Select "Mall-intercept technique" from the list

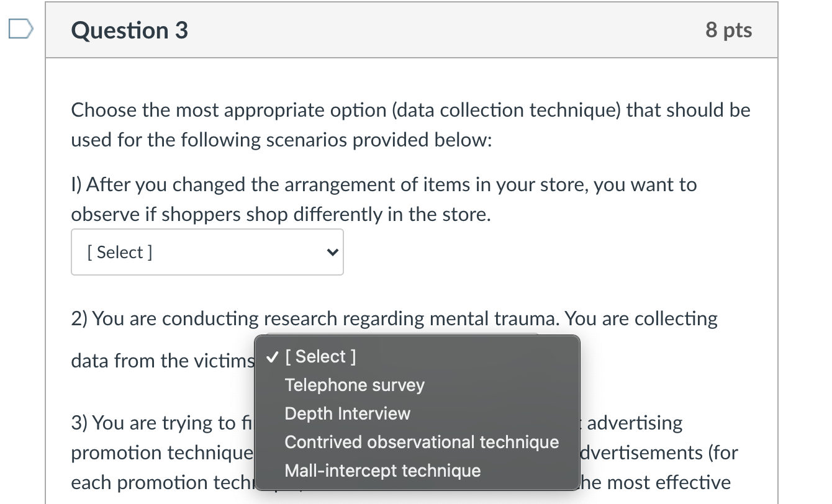point(382,470)
